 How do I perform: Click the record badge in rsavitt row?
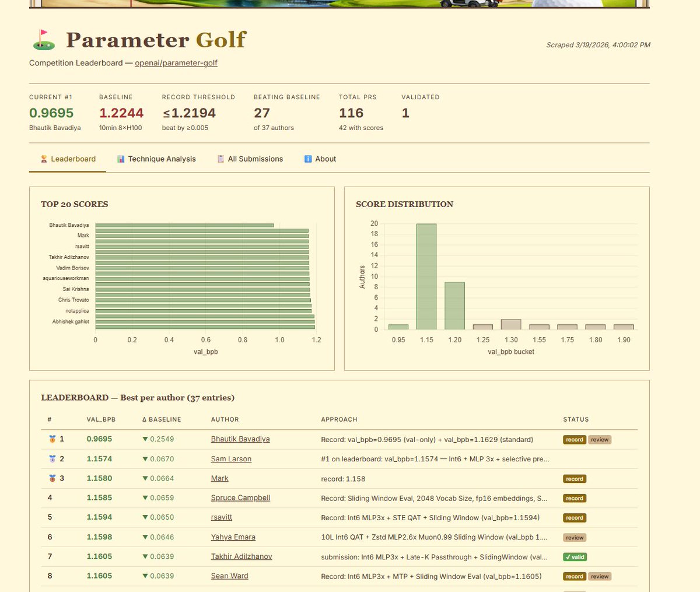point(575,518)
